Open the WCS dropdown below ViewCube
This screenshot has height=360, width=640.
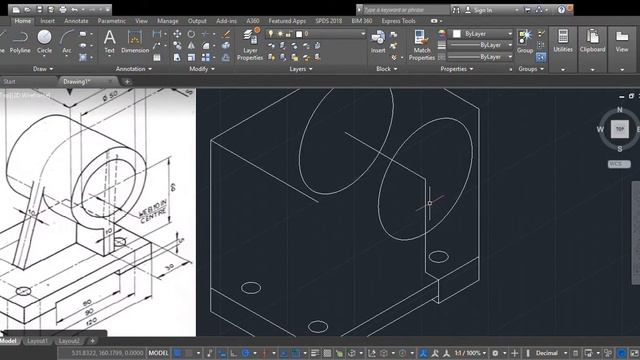point(619,164)
